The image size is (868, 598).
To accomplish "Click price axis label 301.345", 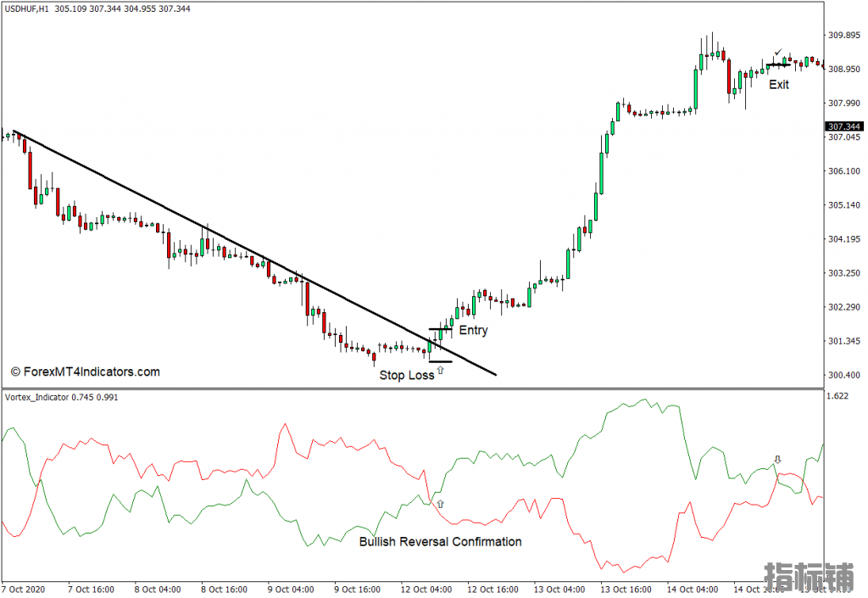I will click(x=844, y=341).
